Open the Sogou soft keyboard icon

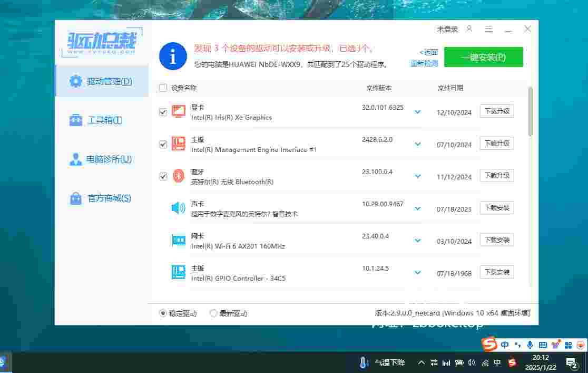[x=543, y=345]
